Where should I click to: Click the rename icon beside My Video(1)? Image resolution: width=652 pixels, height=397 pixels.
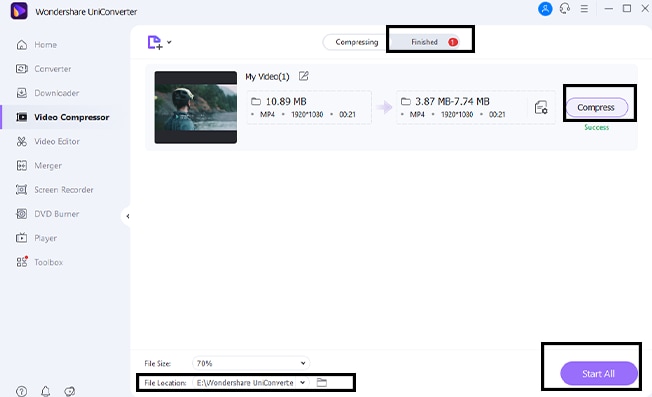[304, 76]
